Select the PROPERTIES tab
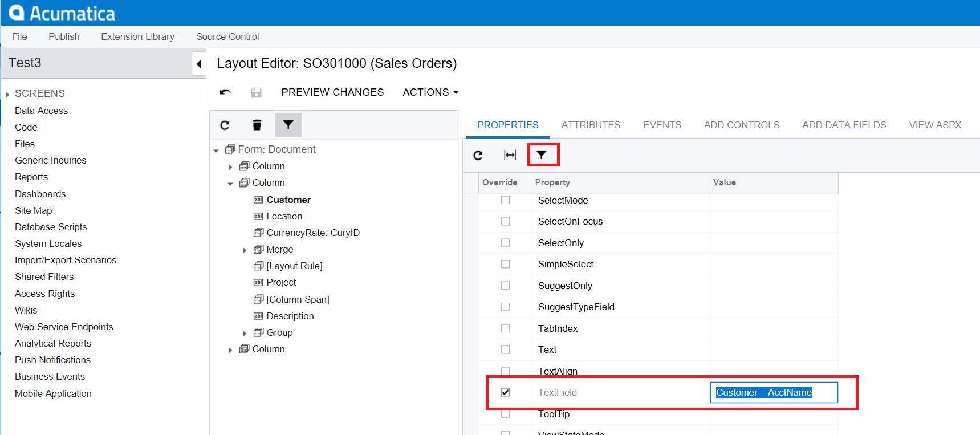The image size is (980, 435). click(508, 125)
